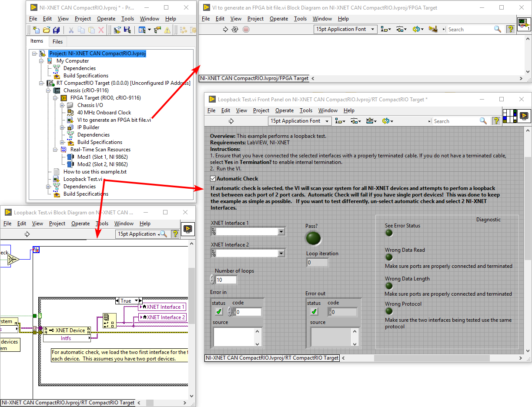Toggle the Error in status checkbox
This screenshot has width=532, height=407.
point(219,311)
